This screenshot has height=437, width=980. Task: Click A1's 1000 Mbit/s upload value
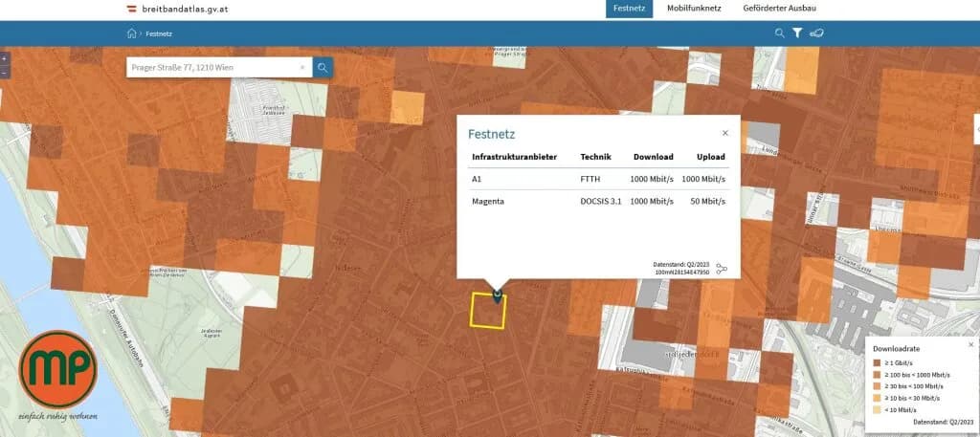tap(703, 179)
